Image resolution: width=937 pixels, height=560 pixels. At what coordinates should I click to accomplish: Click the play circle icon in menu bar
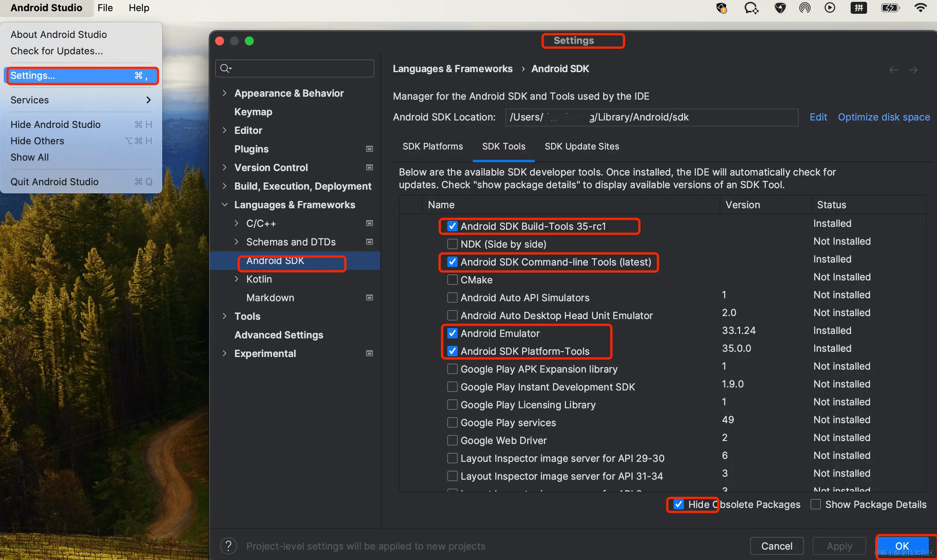point(829,7)
